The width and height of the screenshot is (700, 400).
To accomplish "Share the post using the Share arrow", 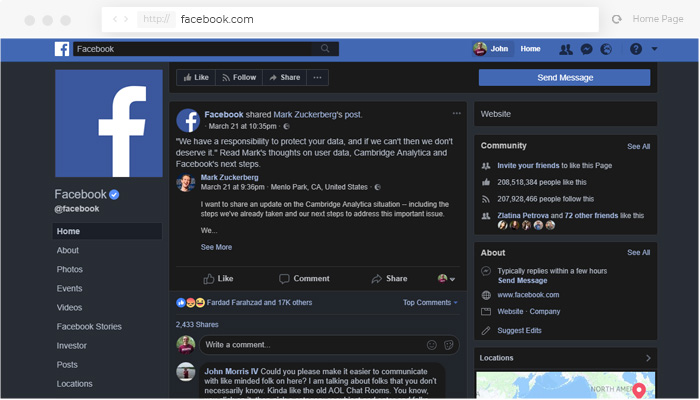I will point(389,279).
